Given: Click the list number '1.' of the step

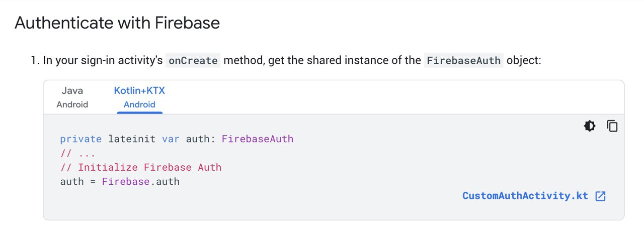Looking at the screenshot, I should click(x=35, y=61).
